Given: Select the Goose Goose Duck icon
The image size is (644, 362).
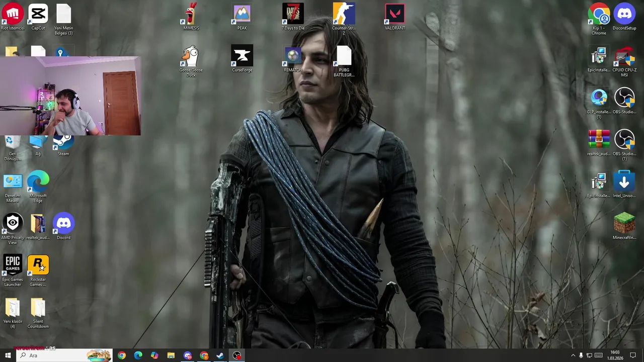Looking at the screenshot, I should coord(191,61).
